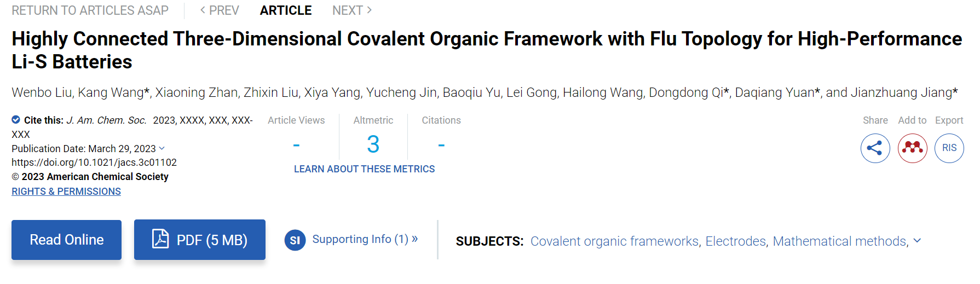Add article to Mendeley via red icon
Viewport: 980px width, 284px height.
click(912, 148)
